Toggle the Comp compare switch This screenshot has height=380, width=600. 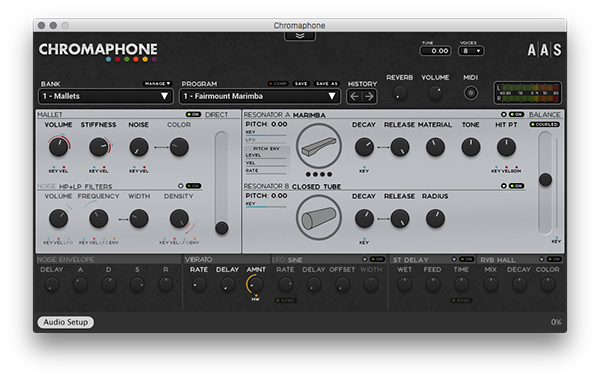[x=278, y=83]
